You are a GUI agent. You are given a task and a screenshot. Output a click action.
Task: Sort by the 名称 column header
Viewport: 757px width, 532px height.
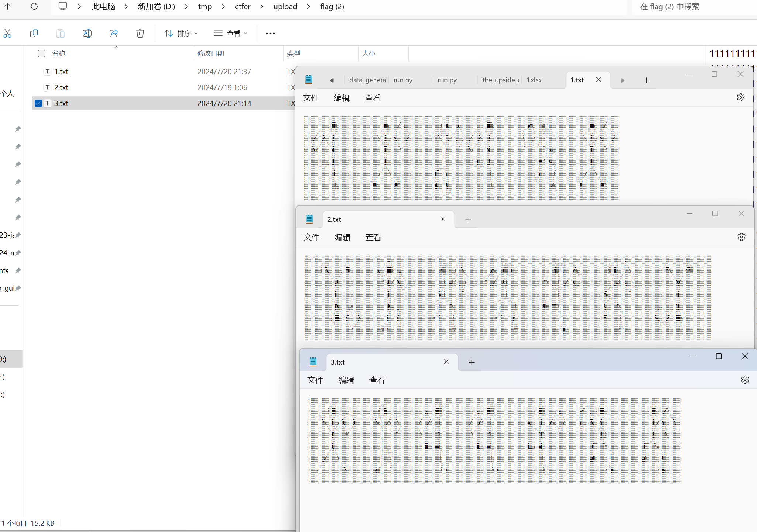coord(59,53)
